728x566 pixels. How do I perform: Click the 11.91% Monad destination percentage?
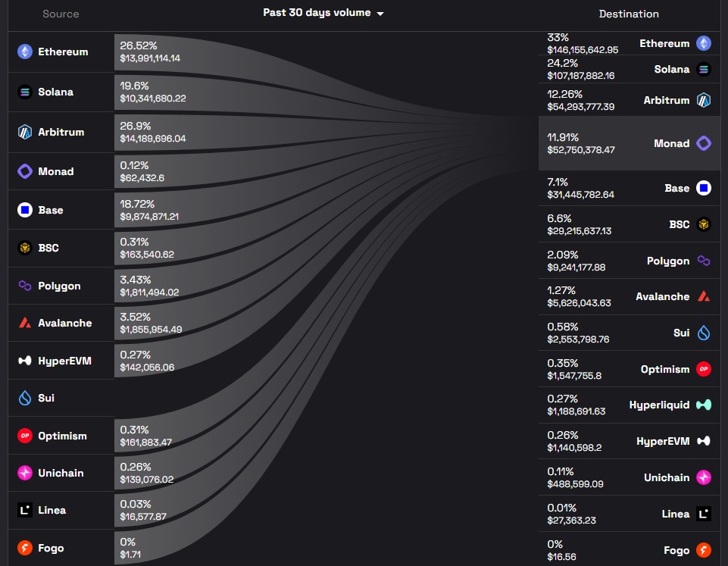coord(563,137)
